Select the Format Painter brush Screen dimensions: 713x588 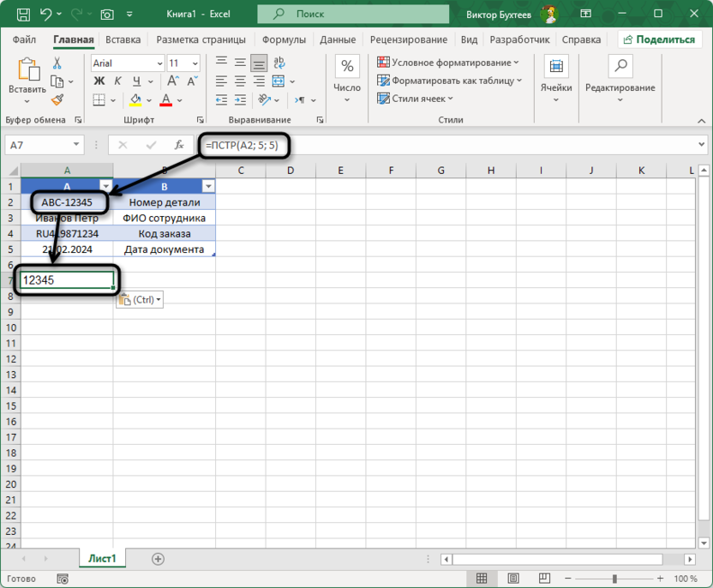57,100
